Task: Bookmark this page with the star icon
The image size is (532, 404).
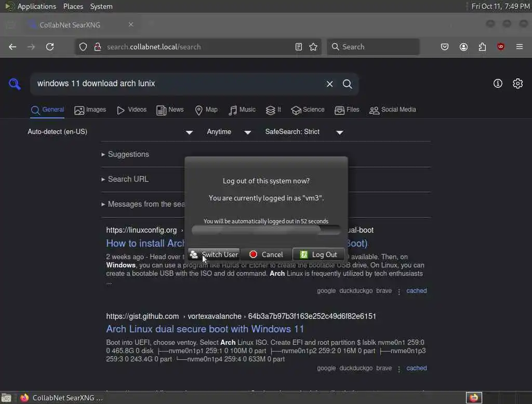Action: click(x=313, y=47)
